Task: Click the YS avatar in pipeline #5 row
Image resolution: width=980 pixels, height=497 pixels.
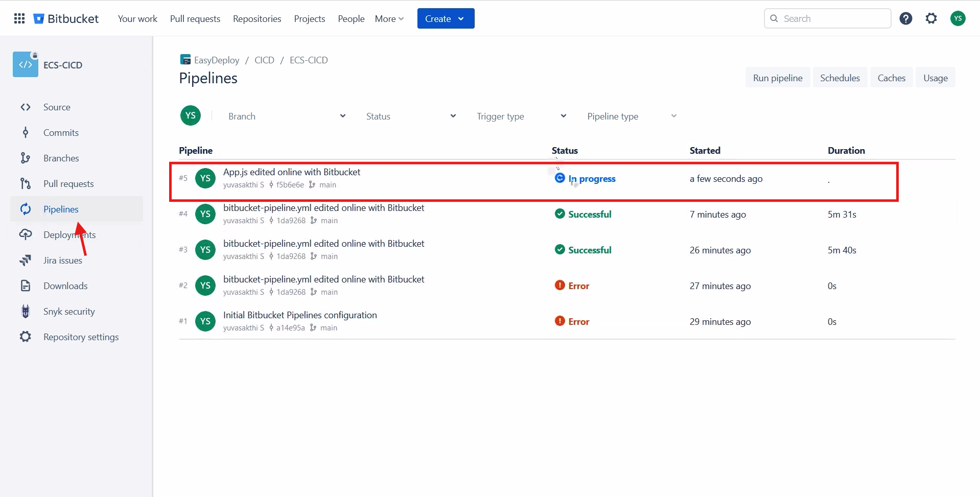Action: tap(205, 178)
